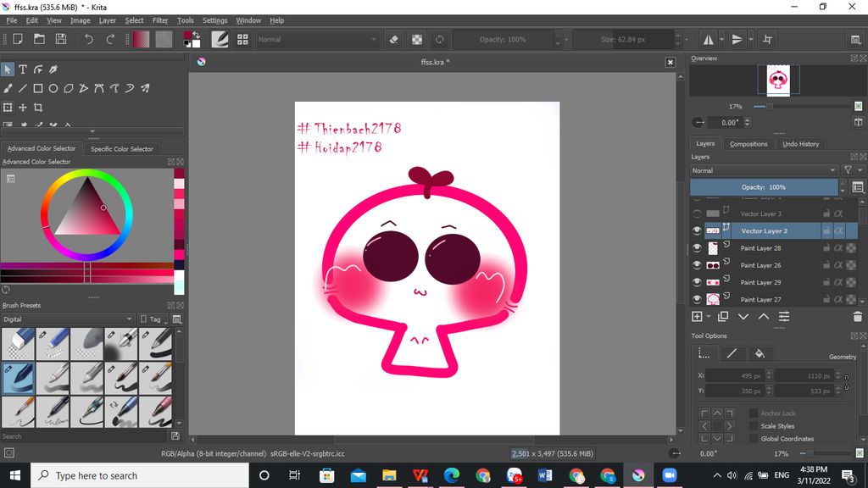The width and height of the screenshot is (868, 488).
Task: Switch to the Compositions tab
Action: pyautogui.click(x=748, y=144)
